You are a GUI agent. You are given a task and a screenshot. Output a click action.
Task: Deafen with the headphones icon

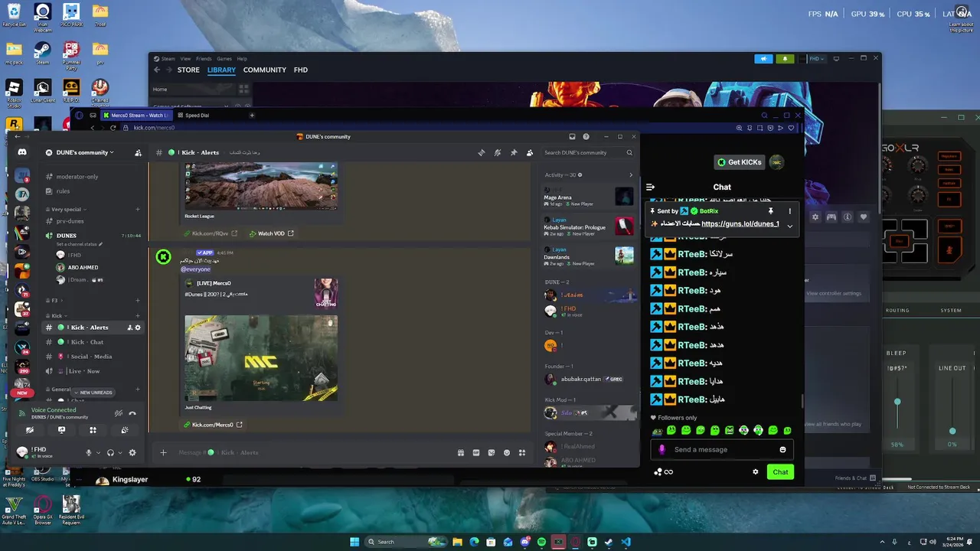(x=110, y=452)
